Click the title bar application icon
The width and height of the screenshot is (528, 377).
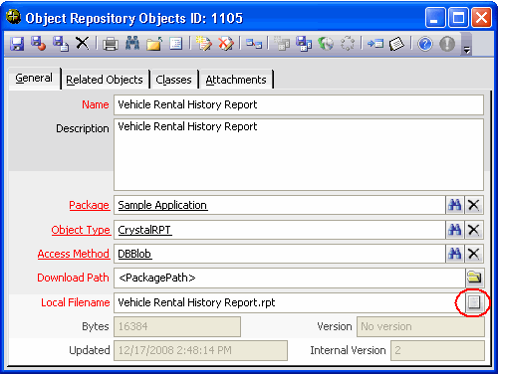(13, 17)
